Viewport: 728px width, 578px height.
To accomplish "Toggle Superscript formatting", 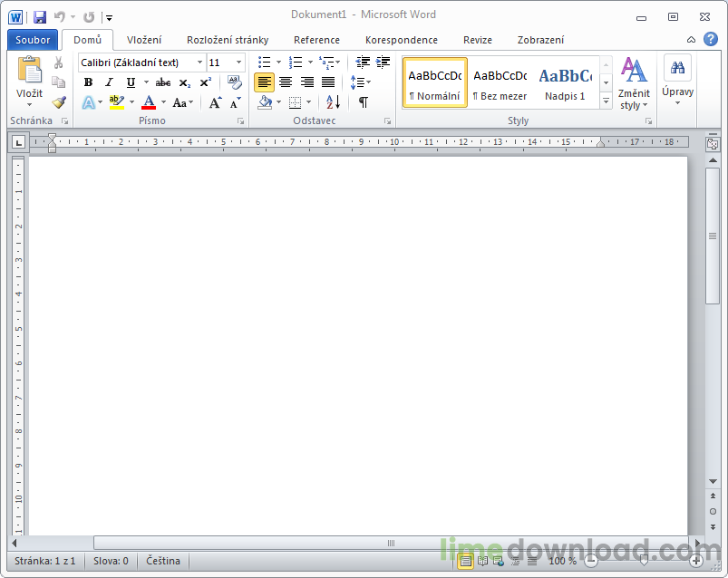I will (205, 82).
